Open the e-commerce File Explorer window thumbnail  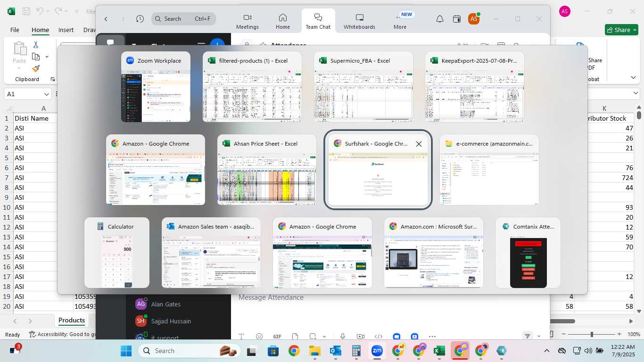489,170
